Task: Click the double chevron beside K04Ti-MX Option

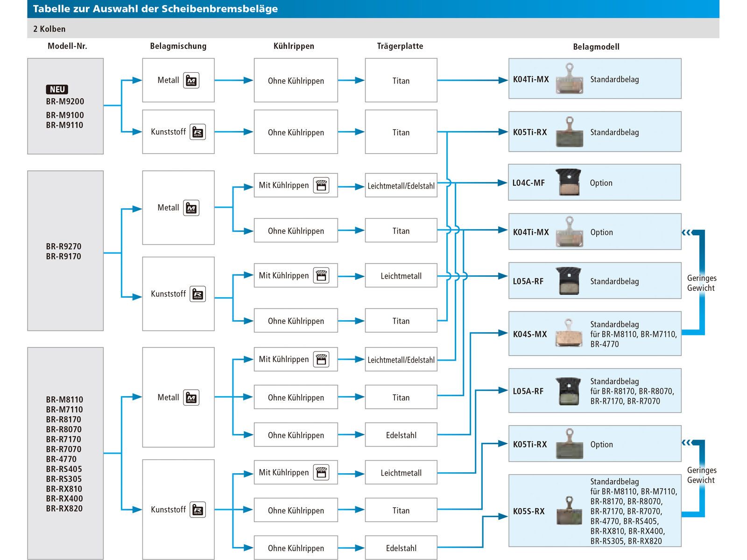Action: (x=686, y=232)
